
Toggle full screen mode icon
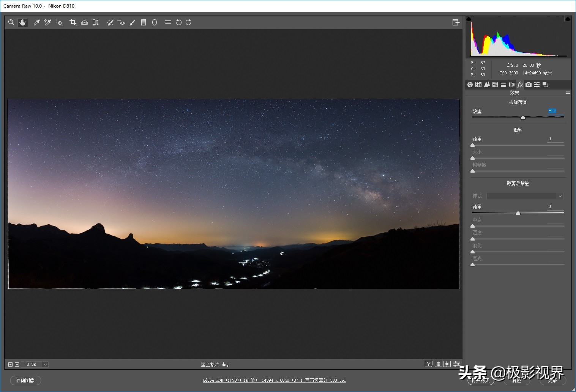456,22
